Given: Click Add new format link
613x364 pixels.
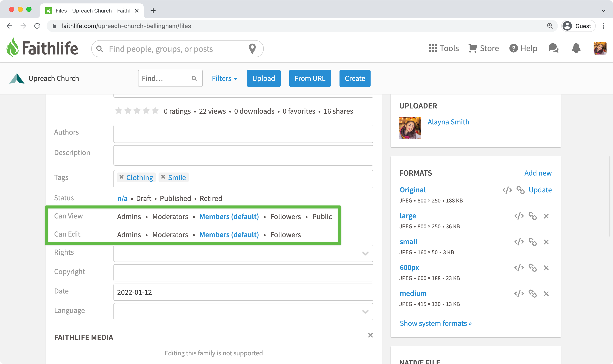Looking at the screenshot, I should 538,173.
